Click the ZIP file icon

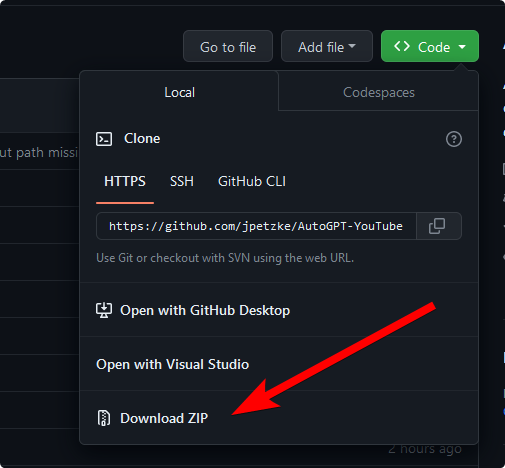pyautogui.click(x=104, y=418)
